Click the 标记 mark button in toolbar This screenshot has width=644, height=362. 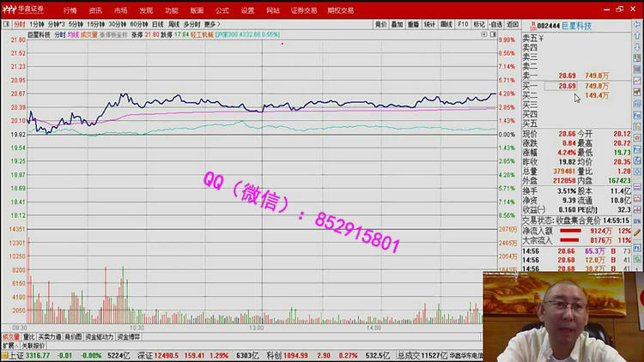(x=479, y=25)
